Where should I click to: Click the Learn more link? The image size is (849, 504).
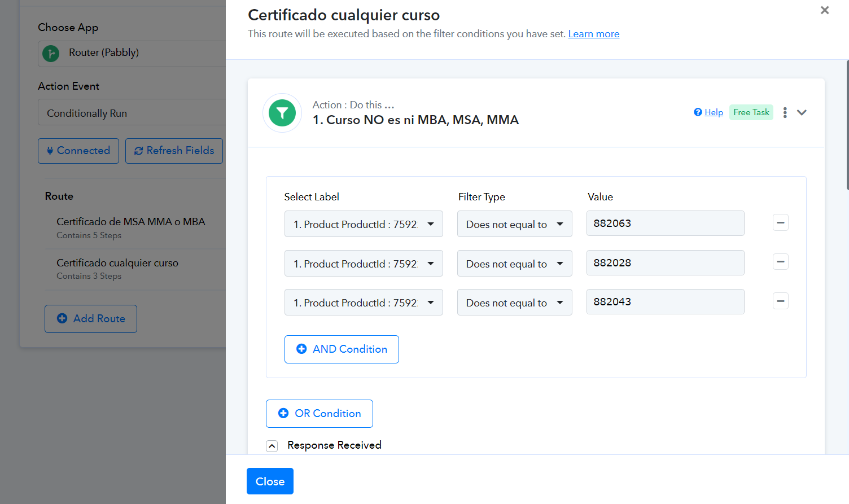pyautogui.click(x=593, y=34)
